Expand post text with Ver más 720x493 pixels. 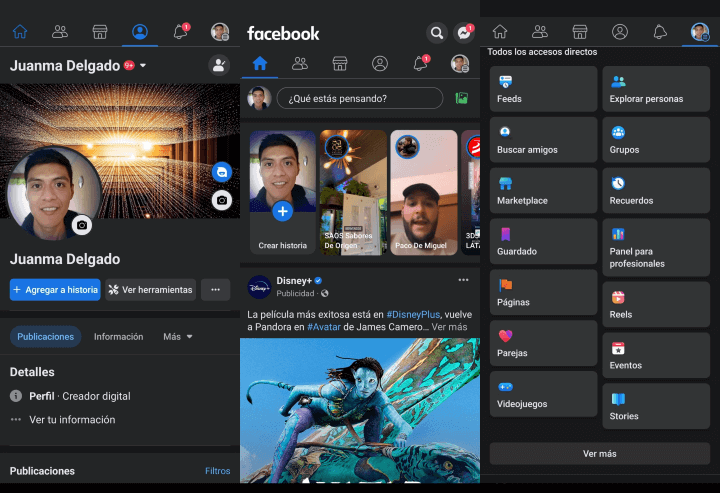coord(449,327)
